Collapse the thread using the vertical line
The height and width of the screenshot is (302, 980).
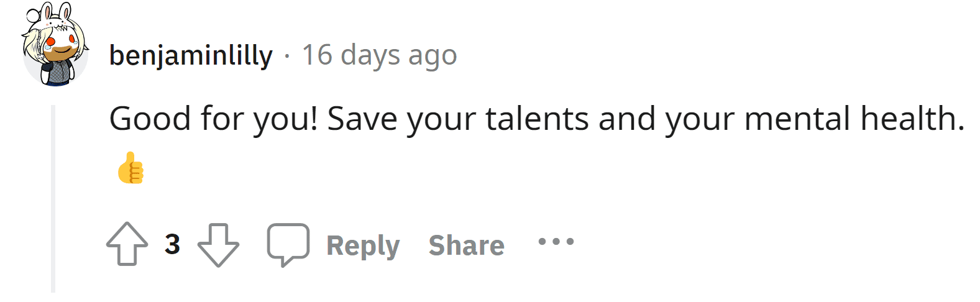click(53, 199)
